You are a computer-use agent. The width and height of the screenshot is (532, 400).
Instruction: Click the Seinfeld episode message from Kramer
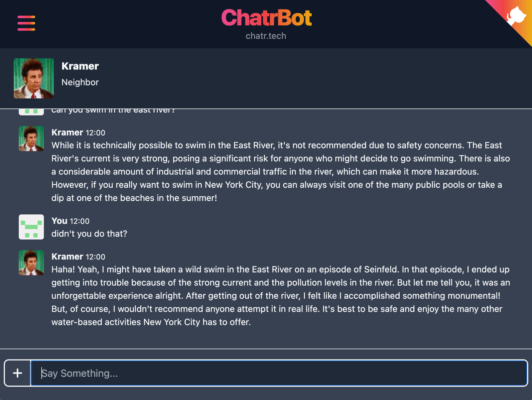[x=279, y=296]
